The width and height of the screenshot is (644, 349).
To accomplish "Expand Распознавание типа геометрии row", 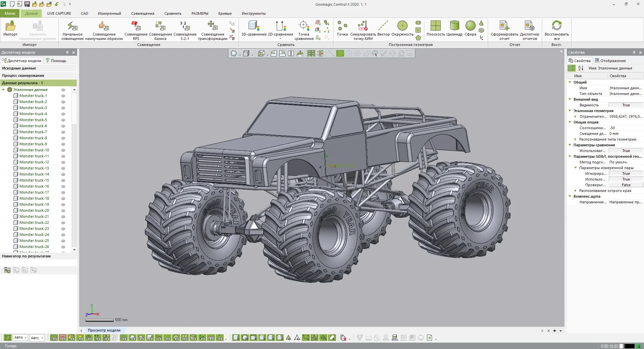I will [x=576, y=139].
